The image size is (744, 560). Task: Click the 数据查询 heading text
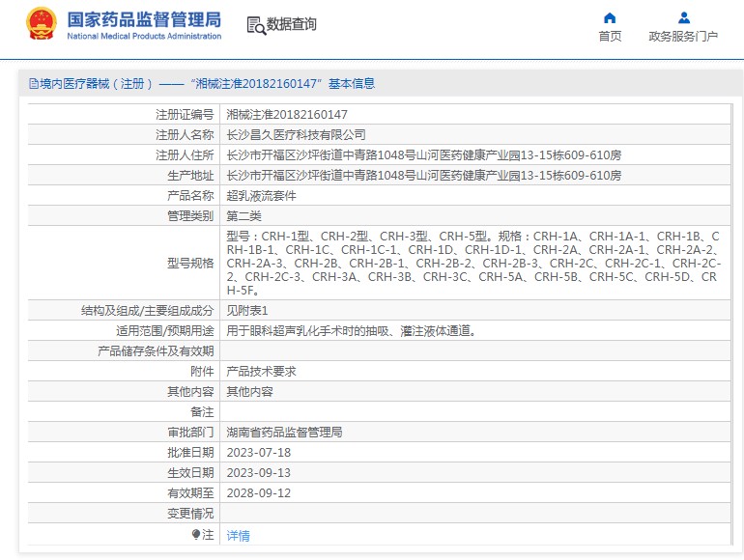[x=292, y=24]
